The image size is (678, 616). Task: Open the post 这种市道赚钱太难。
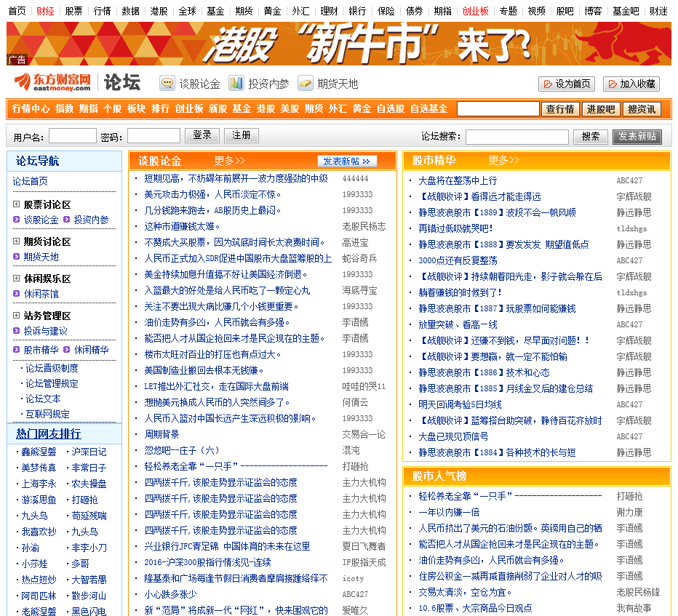point(182,226)
